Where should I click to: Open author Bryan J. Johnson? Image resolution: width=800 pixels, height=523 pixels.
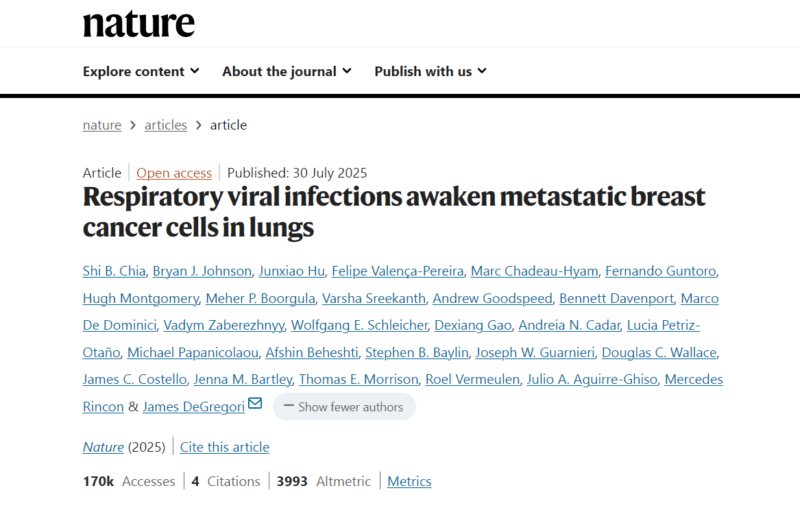coord(202,271)
